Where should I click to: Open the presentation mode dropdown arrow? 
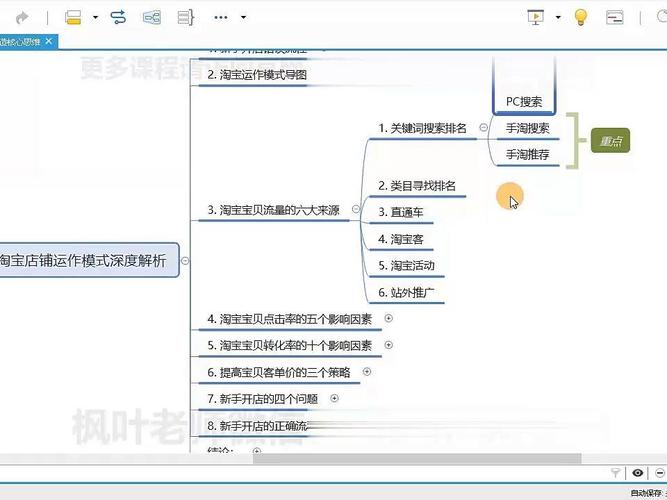558,17
